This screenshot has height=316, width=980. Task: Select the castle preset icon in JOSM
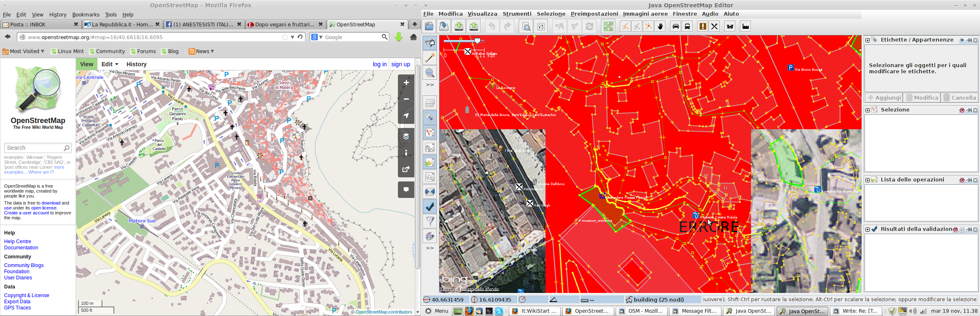pyautogui.click(x=730, y=26)
